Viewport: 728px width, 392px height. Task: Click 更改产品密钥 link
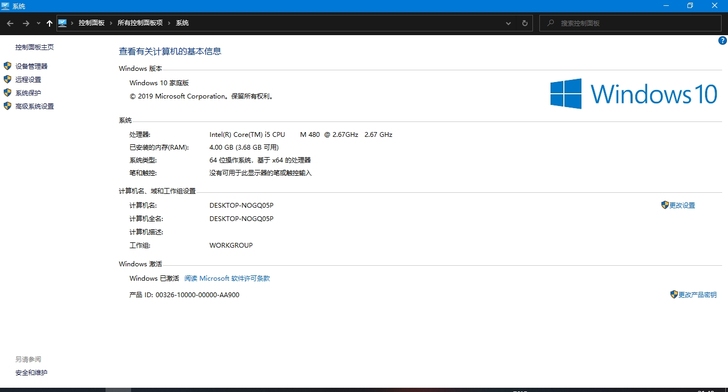697,294
